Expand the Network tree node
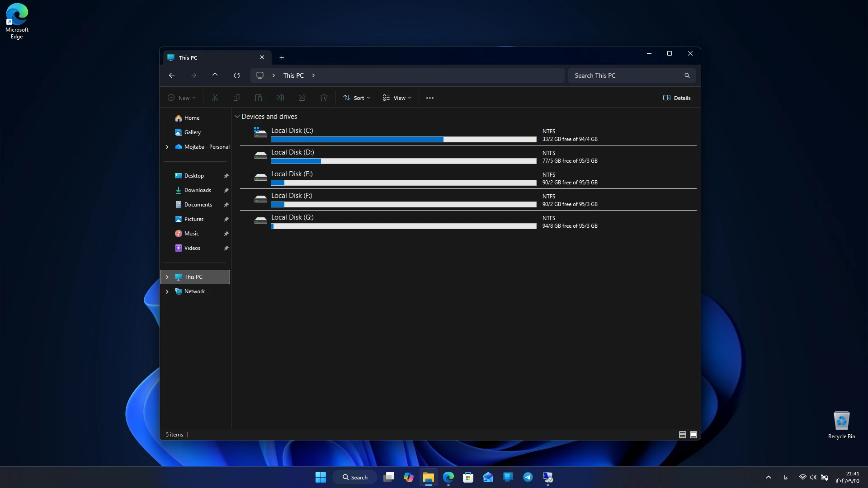This screenshot has width=868, height=488. point(167,291)
